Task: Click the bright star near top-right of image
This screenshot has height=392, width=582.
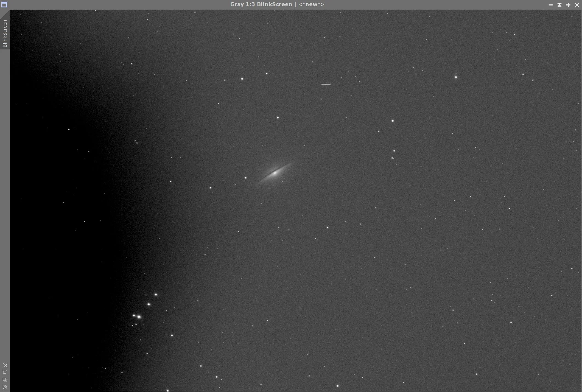Action: (456, 77)
